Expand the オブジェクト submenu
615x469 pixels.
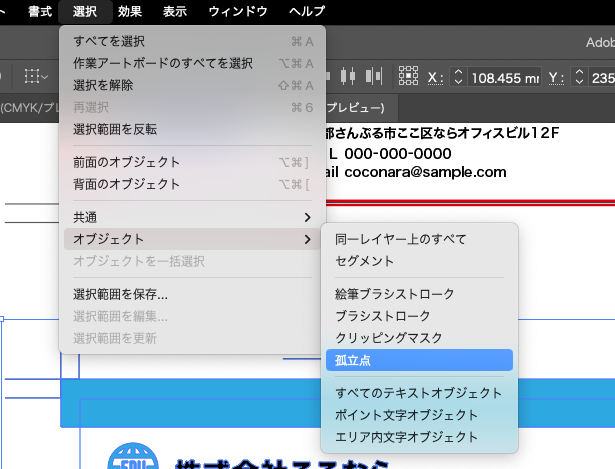click(x=192, y=239)
